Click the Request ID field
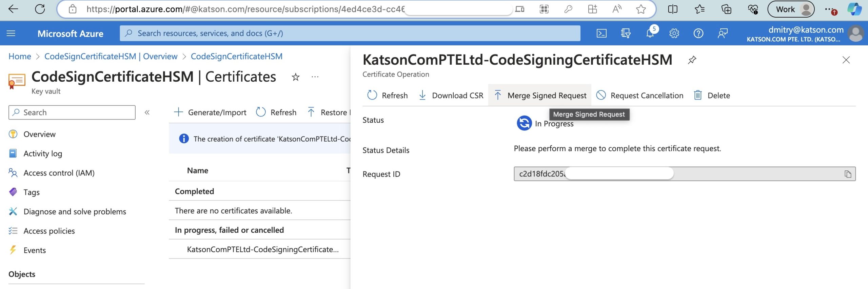868x289 pixels. click(685, 174)
